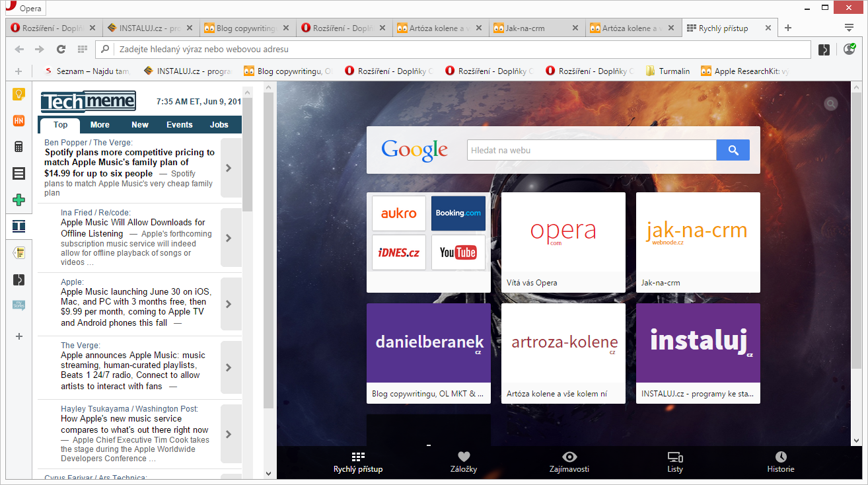868x485 pixels.
Task: Open the YouTube tile in the folder
Action: click(458, 252)
